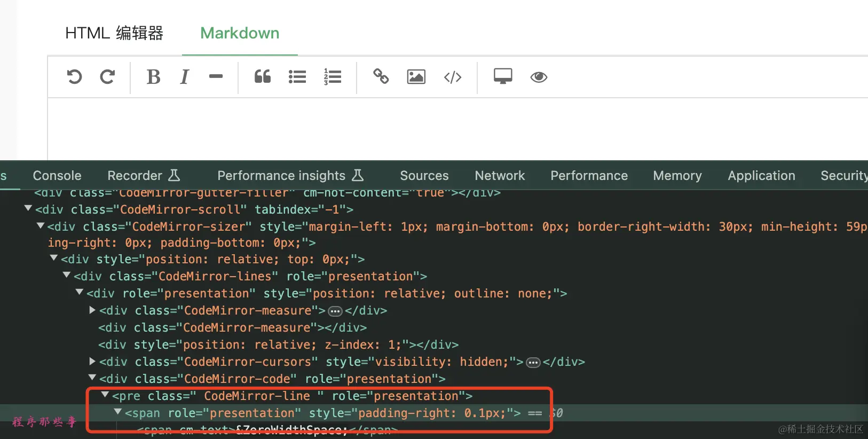Toggle the preview eye icon
Image resolution: width=868 pixels, height=439 pixels.
539,77
